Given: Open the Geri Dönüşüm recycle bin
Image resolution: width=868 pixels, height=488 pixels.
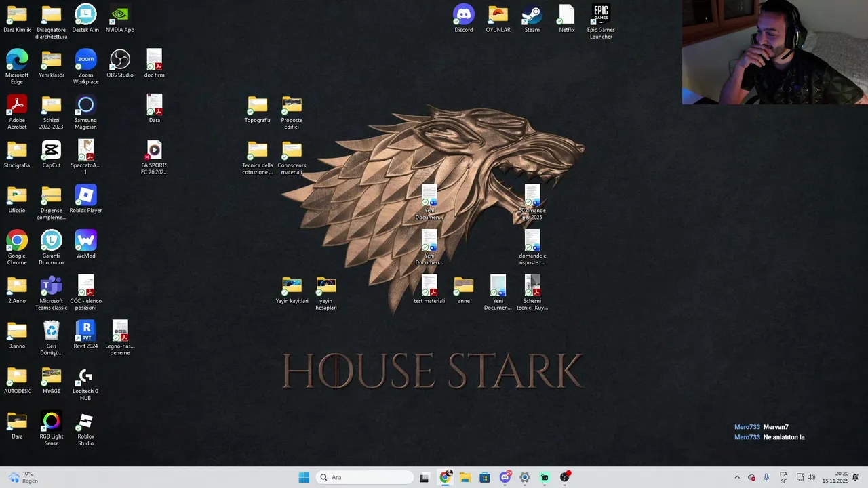Looking at the screenshot, I should (52, 338).
